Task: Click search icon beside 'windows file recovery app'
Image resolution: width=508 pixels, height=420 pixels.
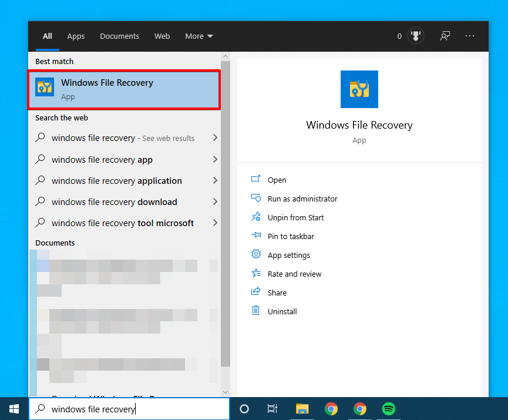Action: 40,159
